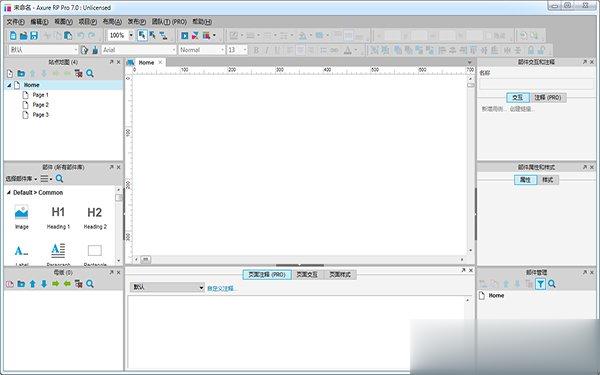Image resolution: width=600 pixels, height=375 pixels.
Task: Open the zoom 100% dropdown
Action: (131, 36)
